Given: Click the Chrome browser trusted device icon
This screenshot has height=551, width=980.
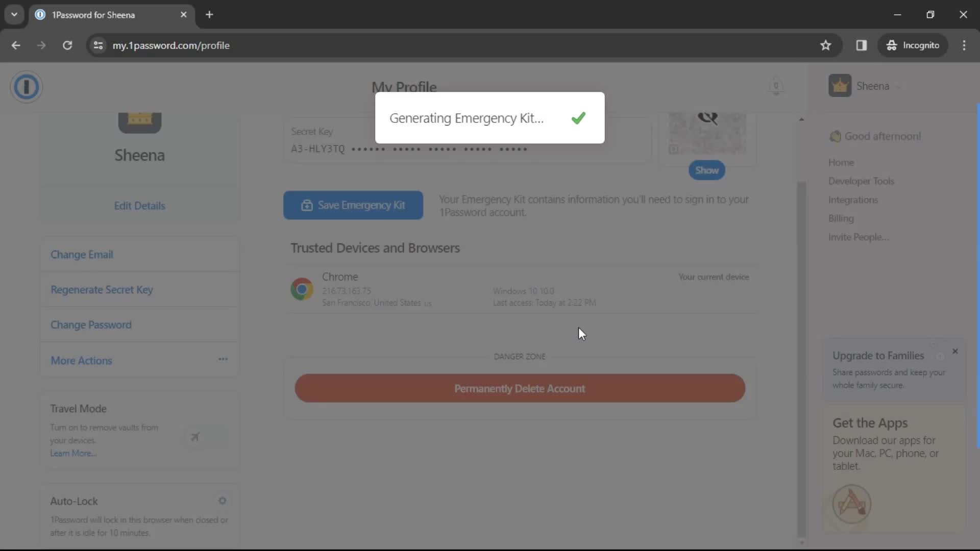Looking at the screenshot, I should coord(302,289).
